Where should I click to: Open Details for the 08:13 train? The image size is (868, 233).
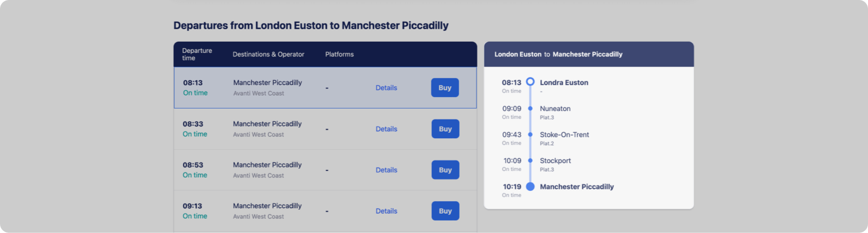pos(386,88)
